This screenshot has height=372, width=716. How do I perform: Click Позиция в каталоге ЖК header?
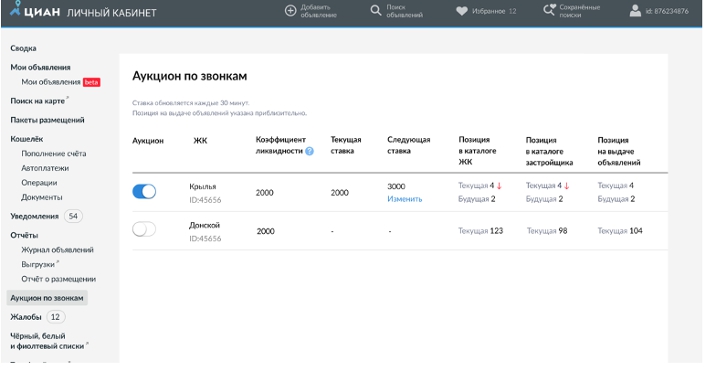pyautogui.click(x=477, y=151)
